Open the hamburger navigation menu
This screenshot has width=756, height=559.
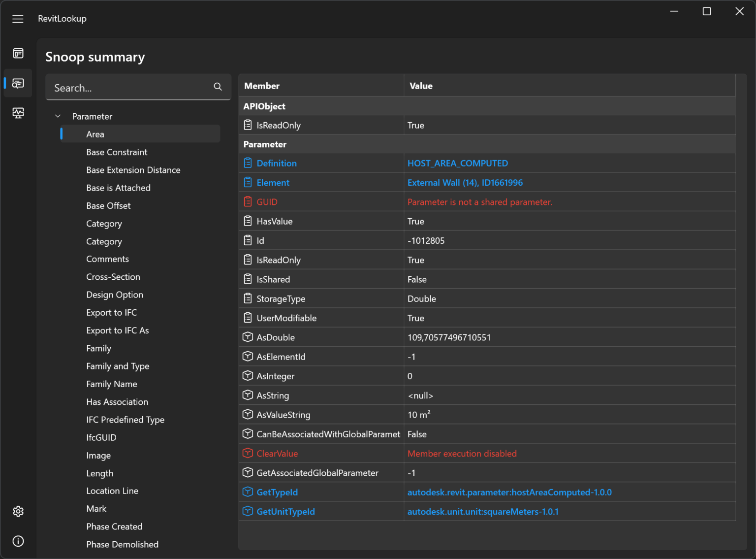[x=18, y=19]
